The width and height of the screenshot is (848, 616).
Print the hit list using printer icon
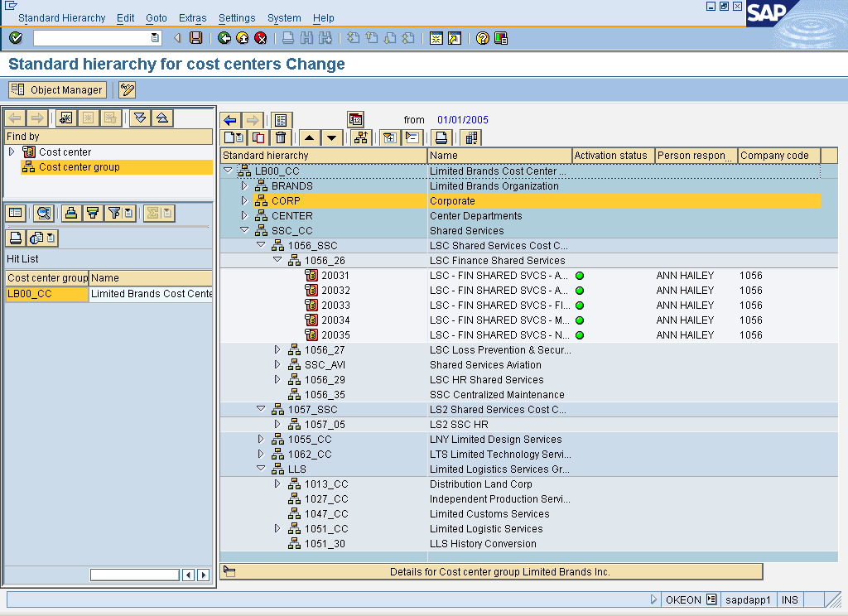click(16, 238)
